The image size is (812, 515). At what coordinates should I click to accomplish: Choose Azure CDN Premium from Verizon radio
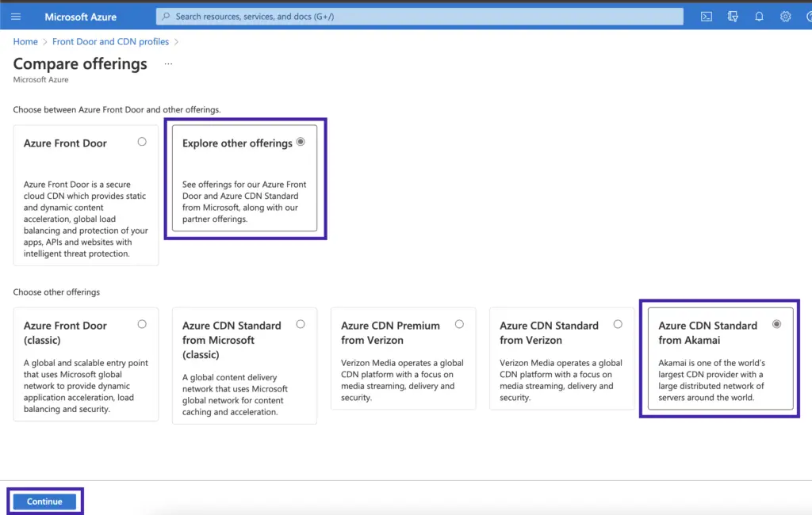(x=459, y=325)
